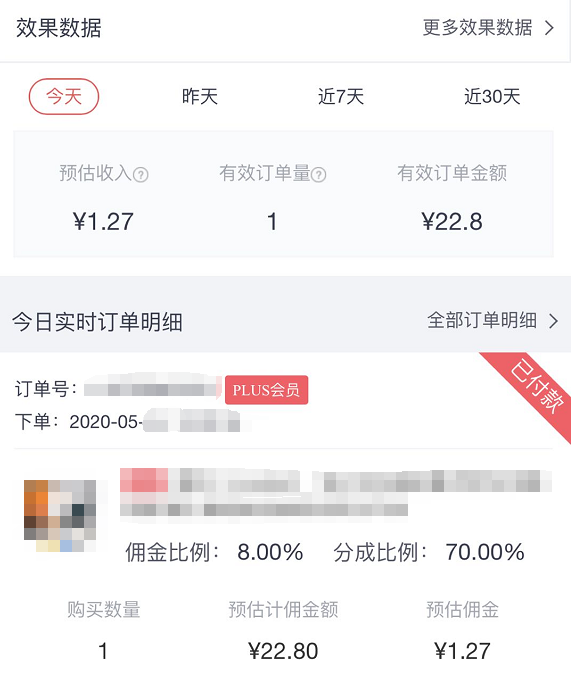This screenshot has height=677, width=571.
Task: Click the help icon beside 预估收入
Action: pos(140,175)
